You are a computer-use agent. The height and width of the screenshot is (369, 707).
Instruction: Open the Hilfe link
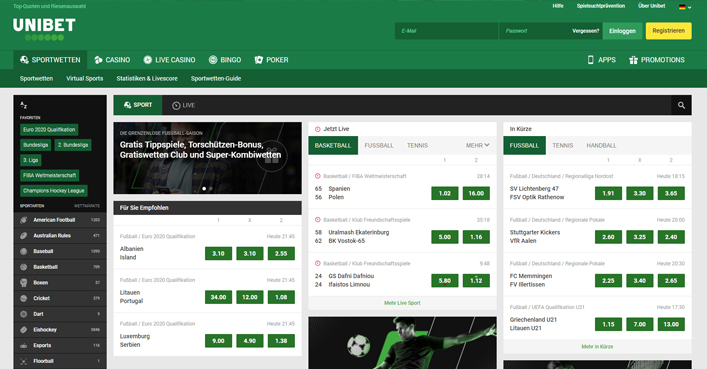point(558,6)
